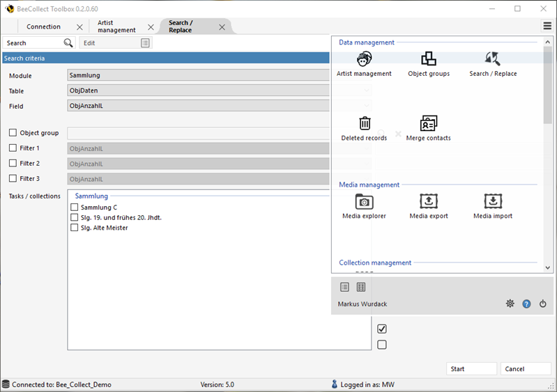Screen dimensions: 557x392
Task: Open Artist management from Data management
Action: point(364,64)
